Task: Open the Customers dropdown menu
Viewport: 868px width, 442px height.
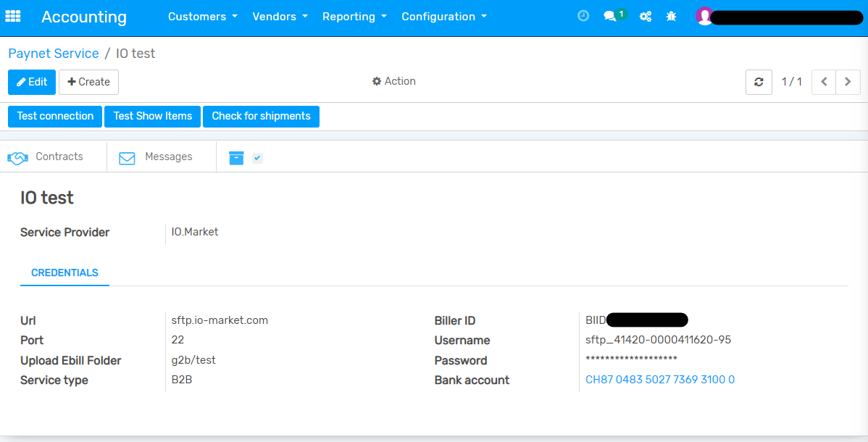Action: [x=202, y=16]
